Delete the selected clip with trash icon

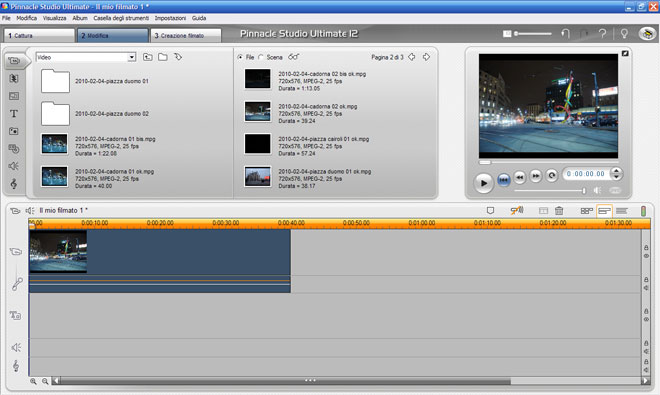tap(559, 210)
